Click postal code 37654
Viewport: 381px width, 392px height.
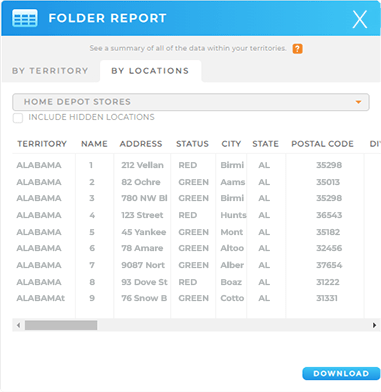[329, 265]
